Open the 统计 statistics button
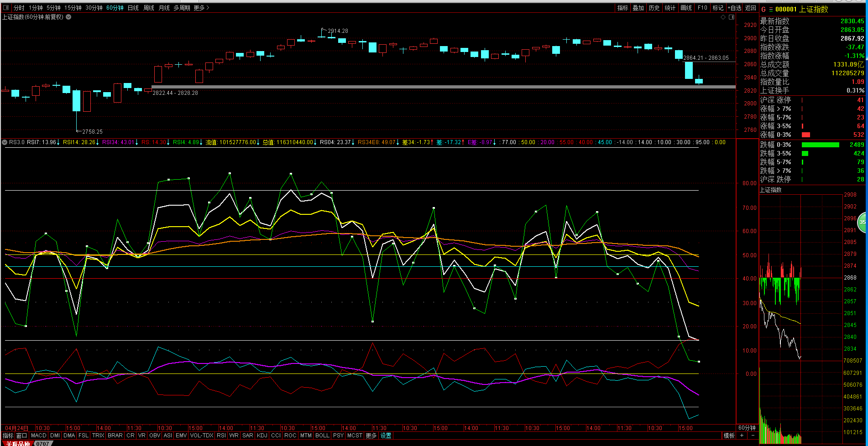Image resolution: width=868 pixels, height=446 pixels. [670, 8]
